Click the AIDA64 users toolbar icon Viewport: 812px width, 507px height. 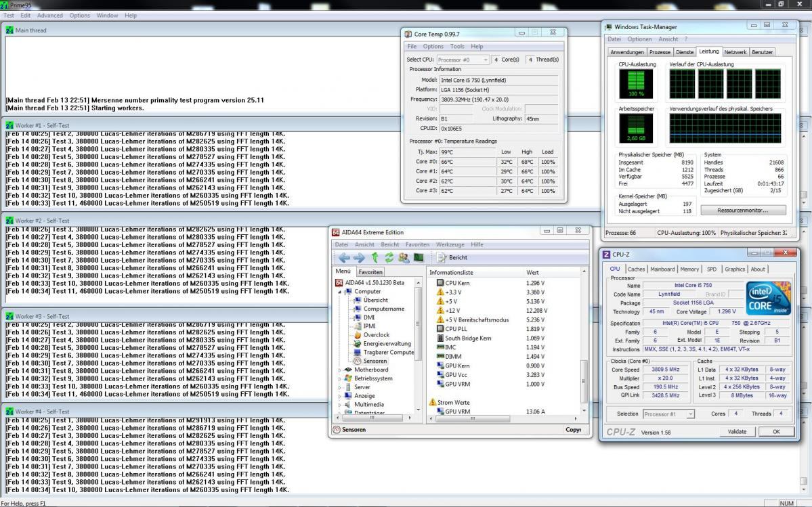(404, 257)
